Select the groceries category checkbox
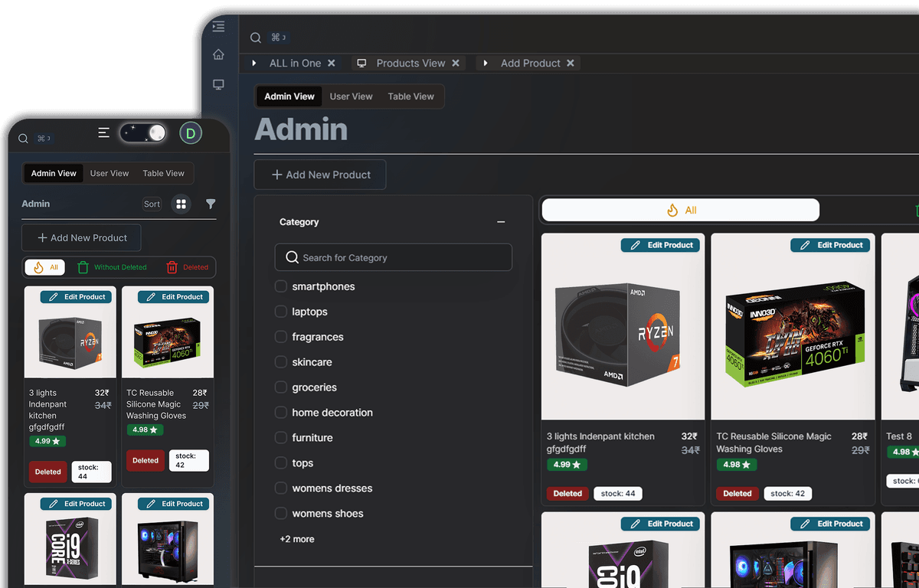919x588 pixels. (281, 387)
